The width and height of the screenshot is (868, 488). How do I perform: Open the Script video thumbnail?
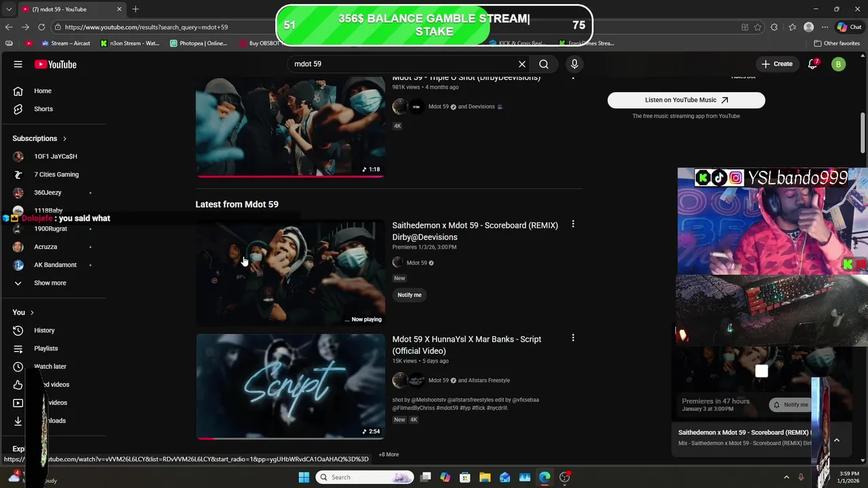click(x=290, y=386)
